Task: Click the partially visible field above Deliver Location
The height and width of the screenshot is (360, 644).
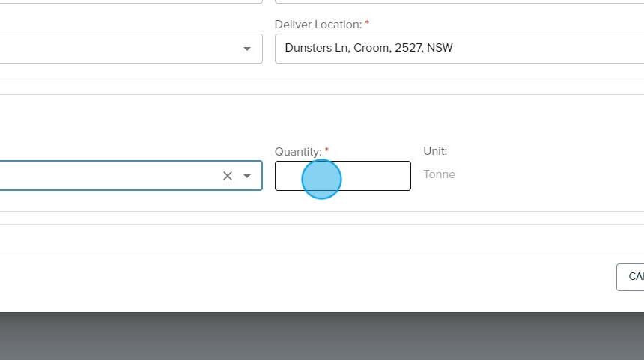Action: coord(458,3)
